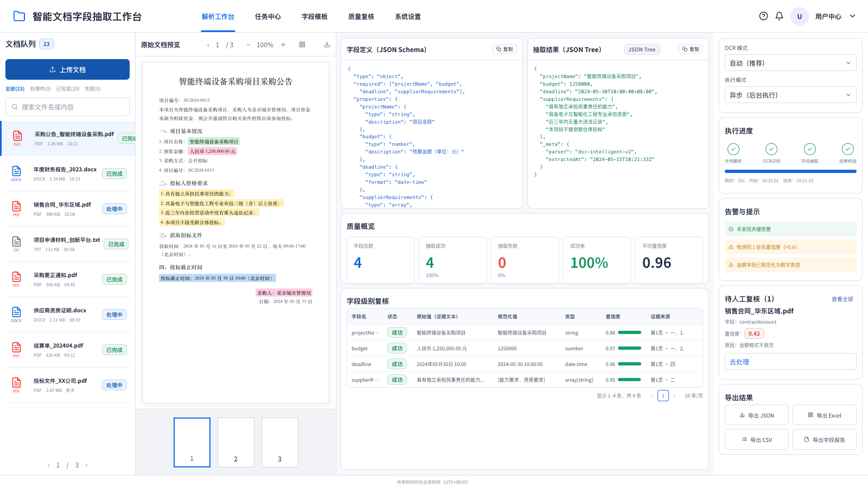868x488 pixels.
Task: Select page 2 thumbnail
Action: click(236, 442)
